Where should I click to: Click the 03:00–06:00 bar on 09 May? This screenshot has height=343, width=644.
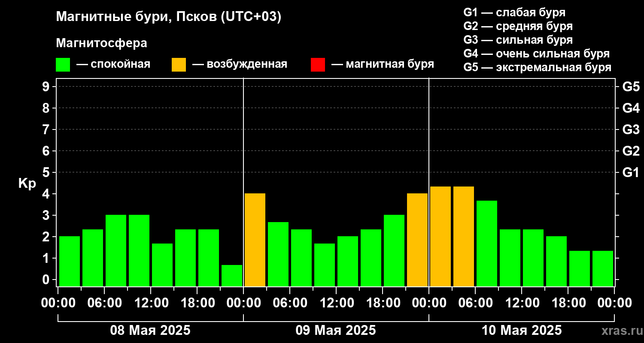coord(278,254)
